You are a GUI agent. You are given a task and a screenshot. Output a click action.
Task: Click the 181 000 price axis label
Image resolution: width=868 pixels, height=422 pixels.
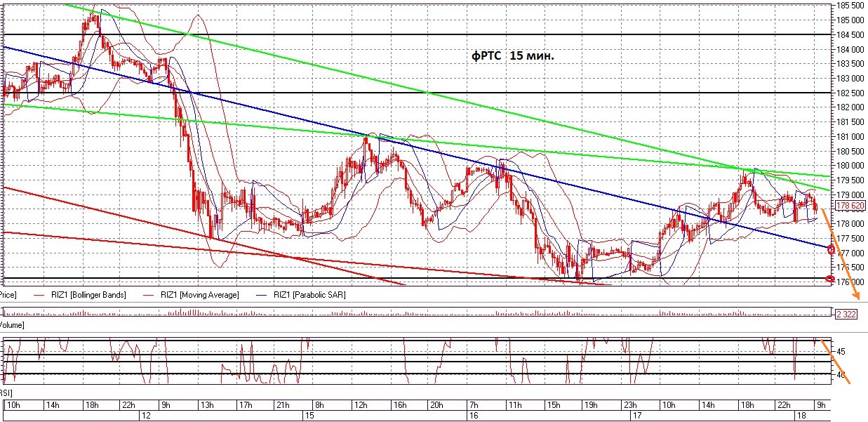tap(850, 137)
